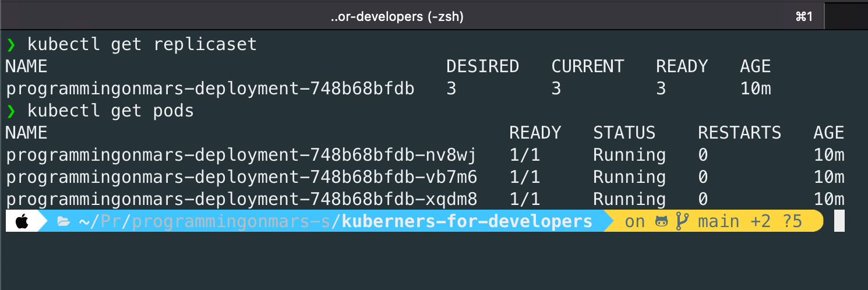Viewport: 868px width, 290px height.
Task: Click '1/1' ready value of xqdm8 pod
Action: (524, 199)
